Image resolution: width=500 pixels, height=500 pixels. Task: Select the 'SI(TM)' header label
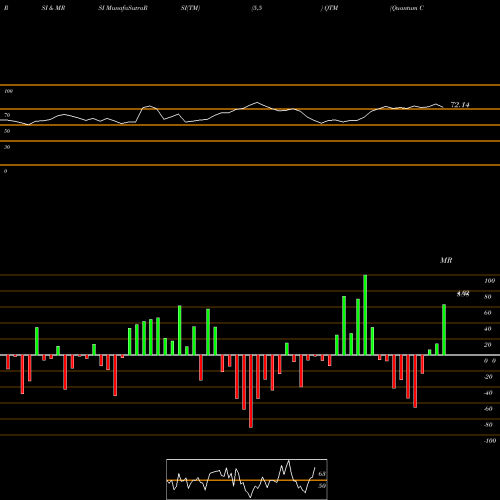pyautogui.click(x=190, y=8)
